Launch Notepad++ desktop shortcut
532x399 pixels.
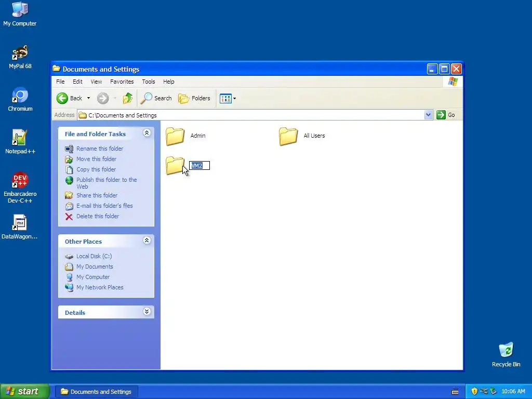click(20, 142)
